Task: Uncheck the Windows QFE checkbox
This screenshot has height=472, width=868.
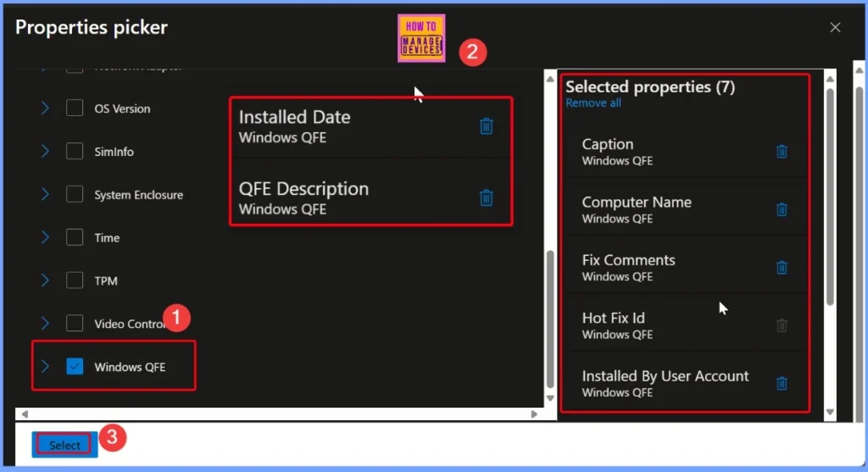Action: point(75,366)
